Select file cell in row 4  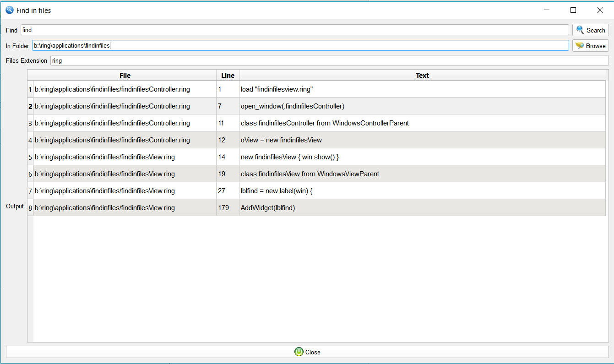(x=125, y=140)
